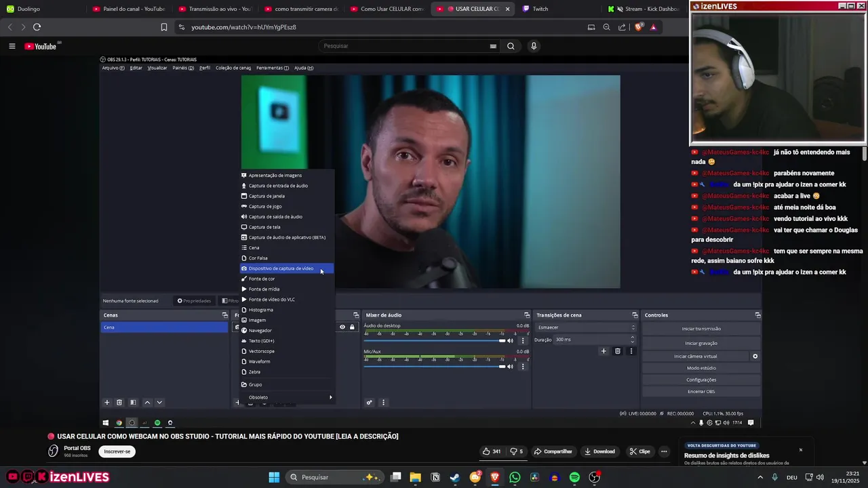Go to YouTube home logo
Image resolution: width=868 pixels, height=488 pixels.
pos(41,46)
